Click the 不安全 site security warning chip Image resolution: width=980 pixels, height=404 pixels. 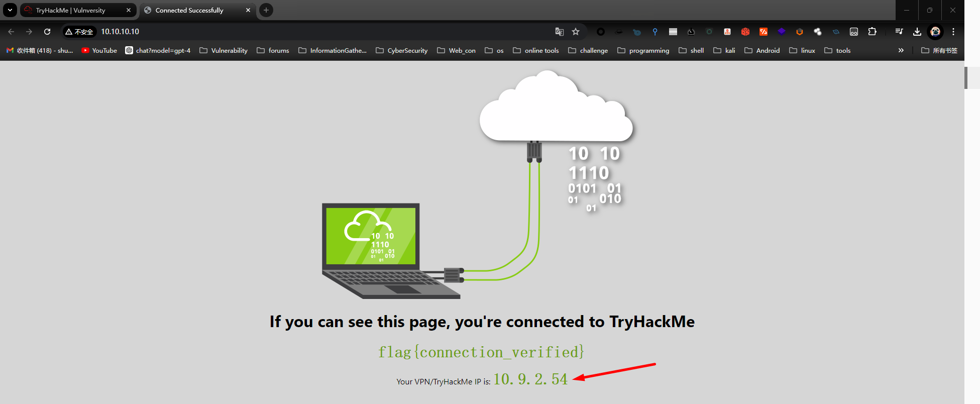[79, 32]
